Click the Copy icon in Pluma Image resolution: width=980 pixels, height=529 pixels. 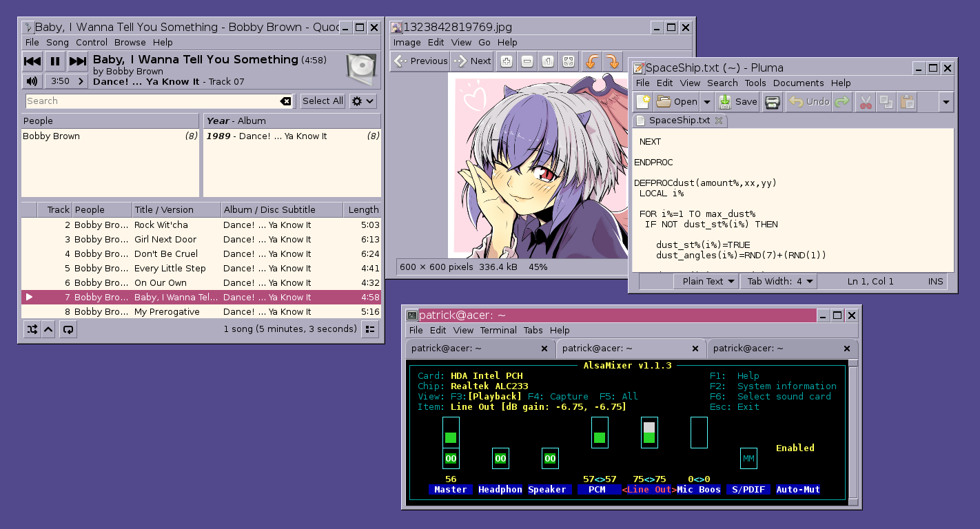pyautogui.click(x=887, y=102)
